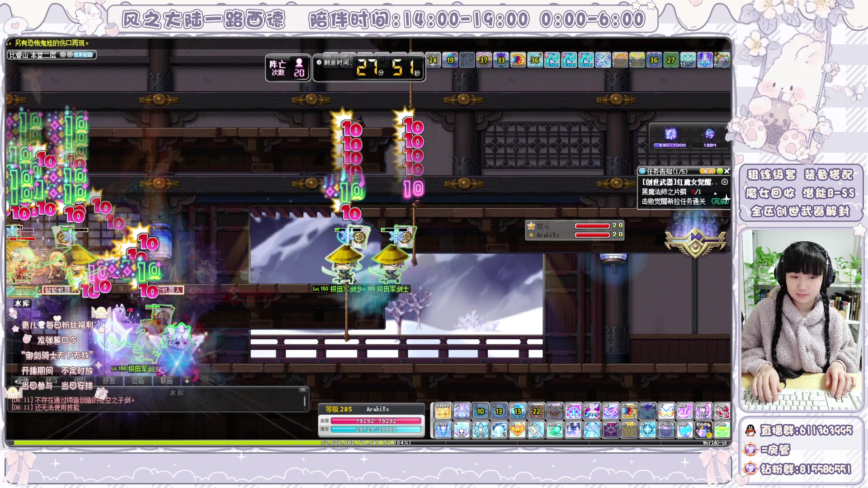Screen dimensions: 868x488
Task: Switch to the 公会 chat tab
Action: [x=138, y=381]
